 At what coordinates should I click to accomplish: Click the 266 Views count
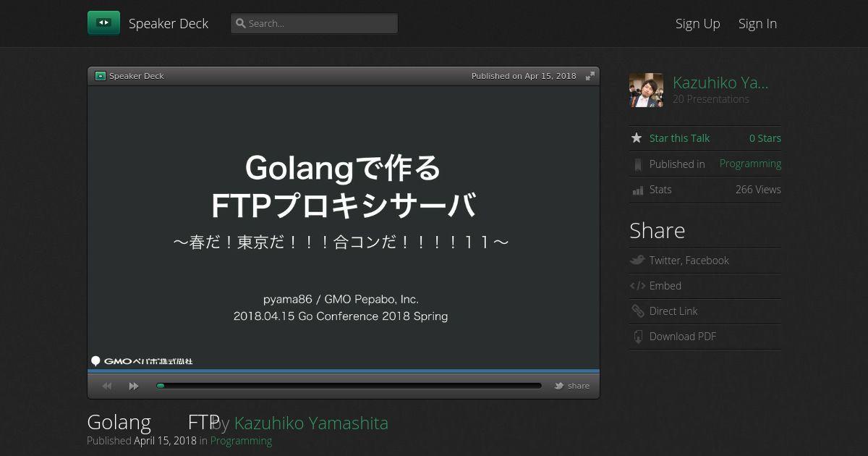758,190
